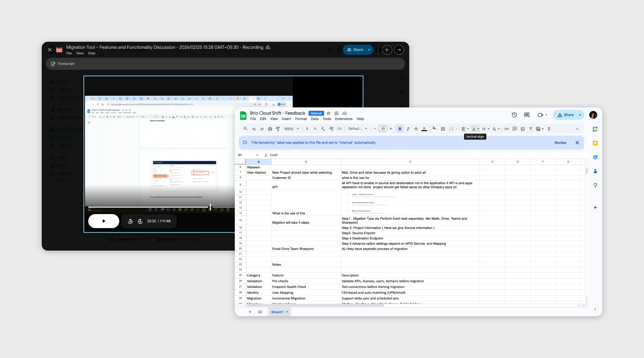
Task: Click the Share button in recording window
Action: [x=355, y=50]
